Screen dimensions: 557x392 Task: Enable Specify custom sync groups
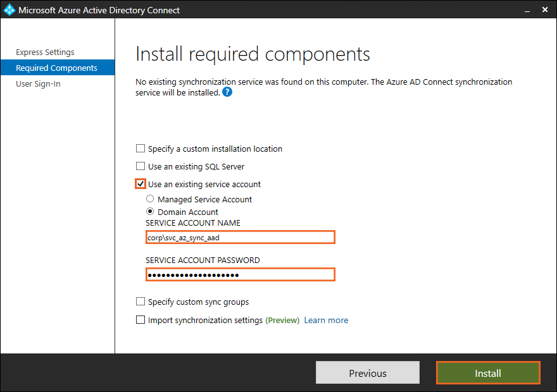tap(141, 302)
